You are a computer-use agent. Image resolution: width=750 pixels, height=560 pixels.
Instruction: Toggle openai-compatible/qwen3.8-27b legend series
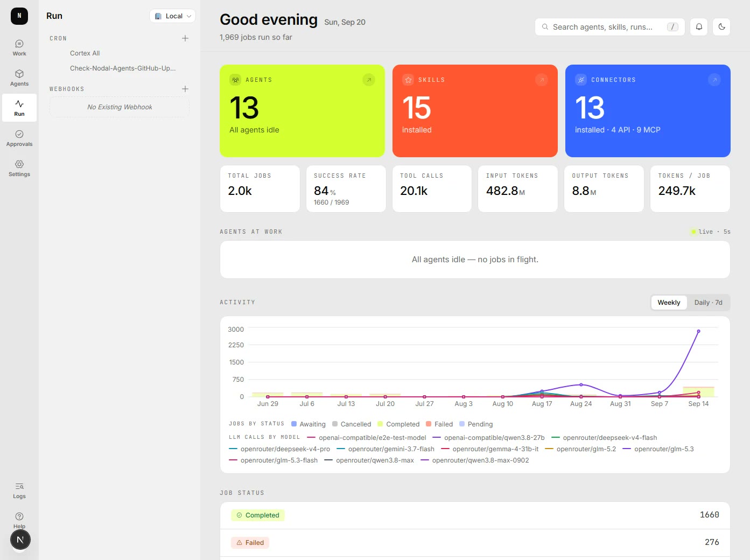tap(488, 438)
